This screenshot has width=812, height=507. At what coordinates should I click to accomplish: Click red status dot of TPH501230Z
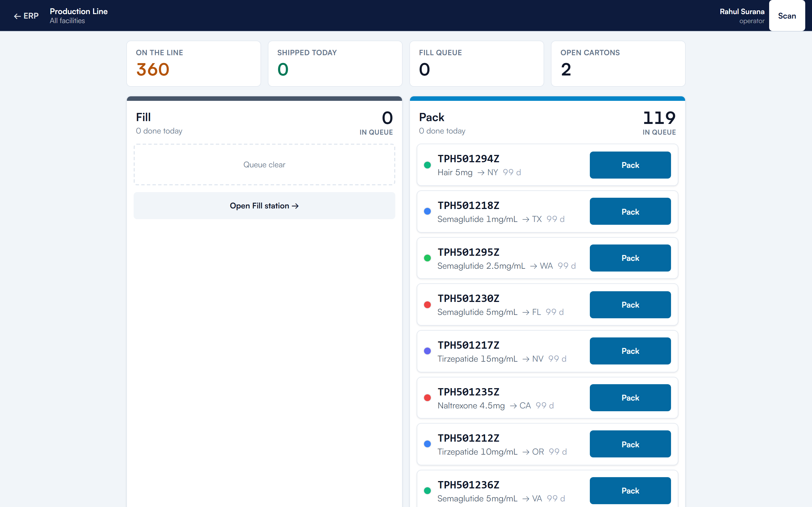point(427,305)
